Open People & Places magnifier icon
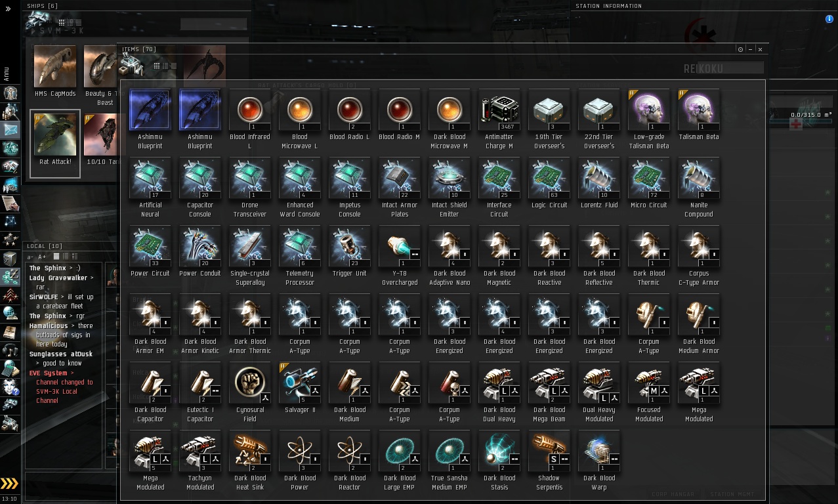Screen dimensions: 838x504 pyautogui.click(x=10, y=111)
